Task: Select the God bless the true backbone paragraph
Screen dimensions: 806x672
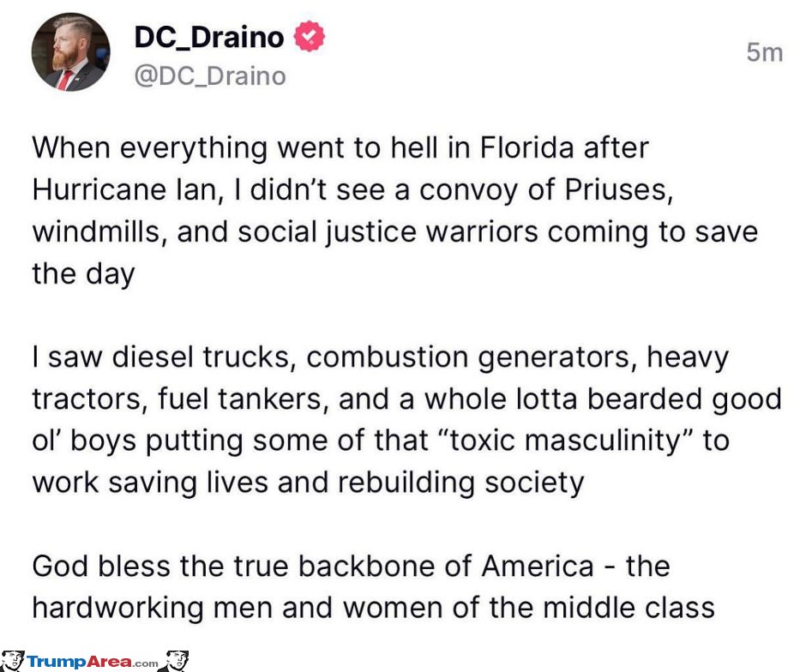Action: click(x=373, y=587)
